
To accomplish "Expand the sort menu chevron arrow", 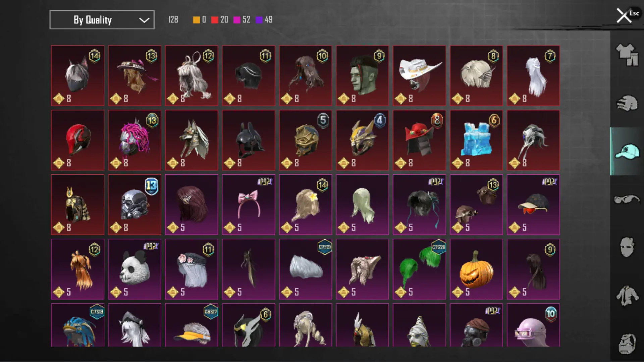I will pos(144,20).
